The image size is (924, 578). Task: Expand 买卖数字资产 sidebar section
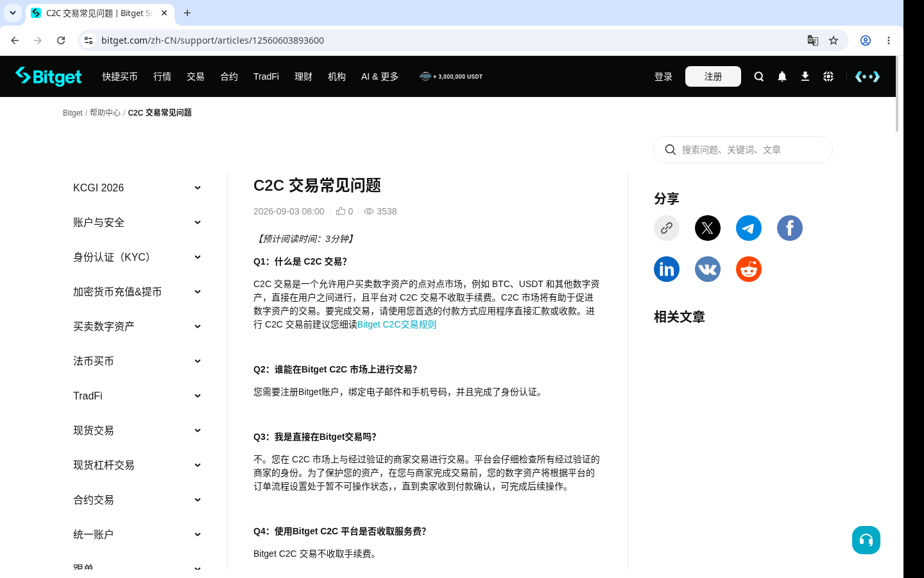[137, 326]
